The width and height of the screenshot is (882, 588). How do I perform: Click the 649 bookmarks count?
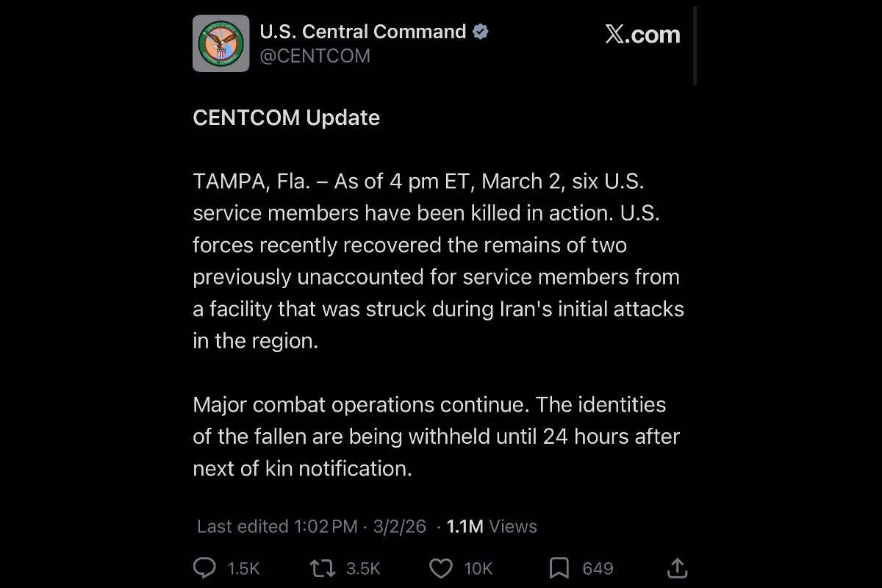tap(598, 569)
